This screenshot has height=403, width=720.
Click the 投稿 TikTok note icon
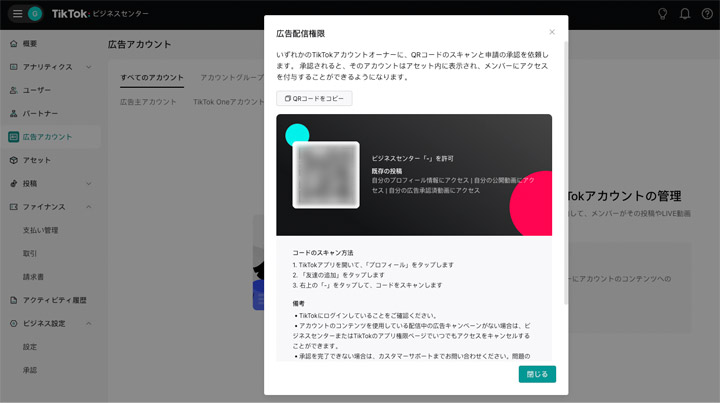pos(14,184)
